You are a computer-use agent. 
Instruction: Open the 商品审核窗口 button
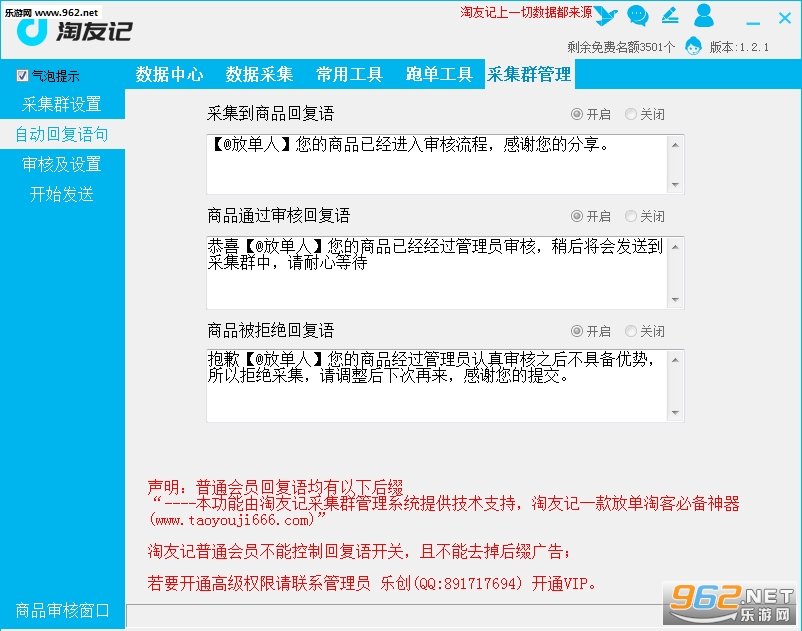click(62, 611)
